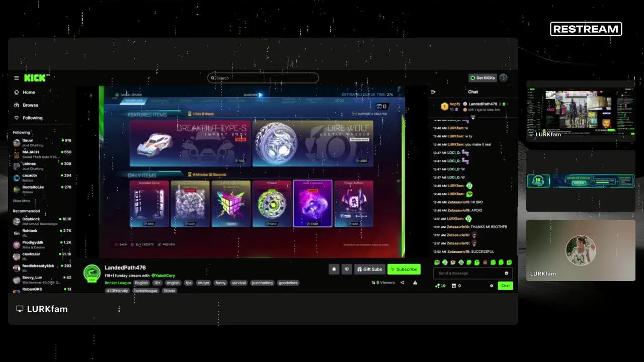Image resolution: width=644 pixels, height=362 pixels.
Task: Click LURKfam screen label icon
Action: tap(20, 309)
